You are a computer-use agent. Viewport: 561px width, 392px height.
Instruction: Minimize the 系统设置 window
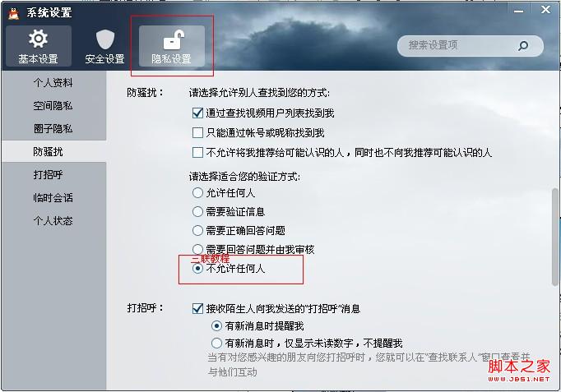pyautogui.click(x=518, y=12)
